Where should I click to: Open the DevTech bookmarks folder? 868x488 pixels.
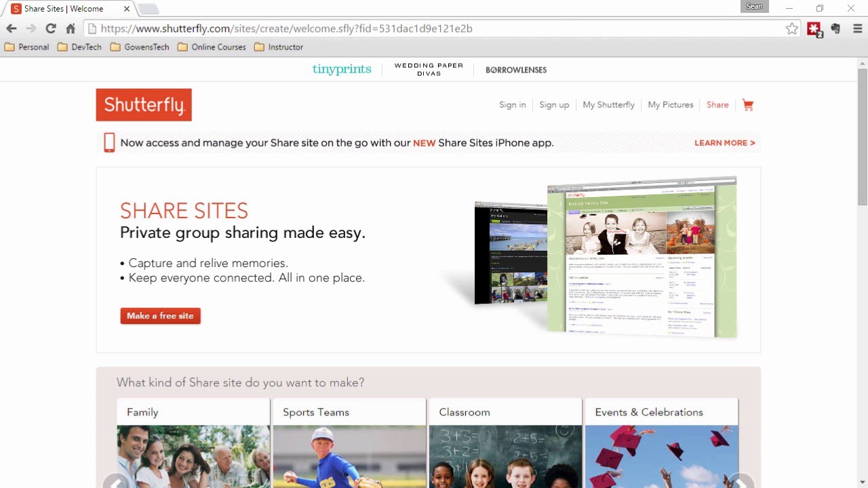[79, 47]
